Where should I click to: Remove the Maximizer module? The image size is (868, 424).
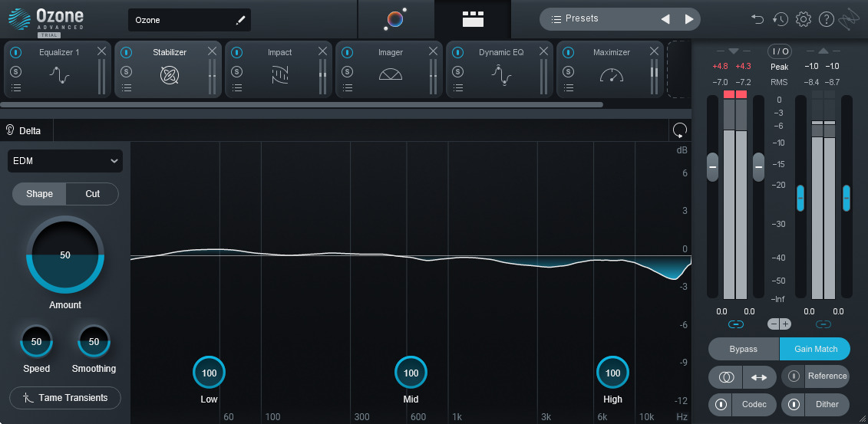tap(655, 51)
